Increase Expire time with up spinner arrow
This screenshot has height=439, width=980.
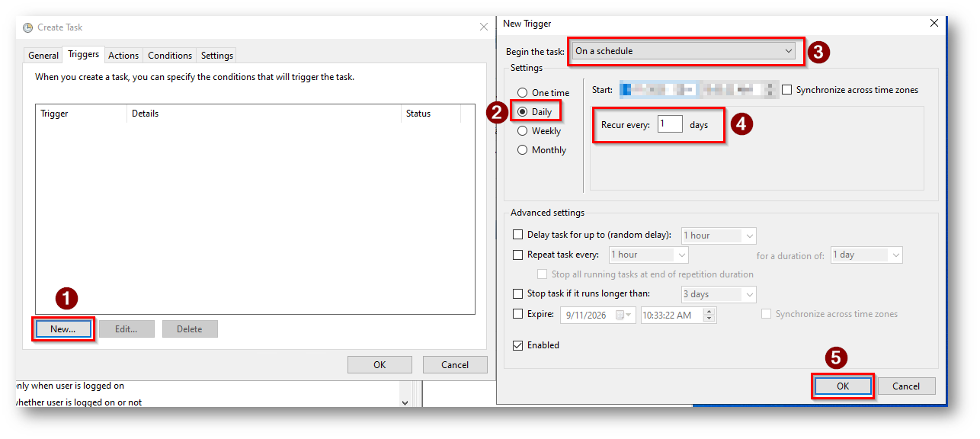[x=709, y=311]
